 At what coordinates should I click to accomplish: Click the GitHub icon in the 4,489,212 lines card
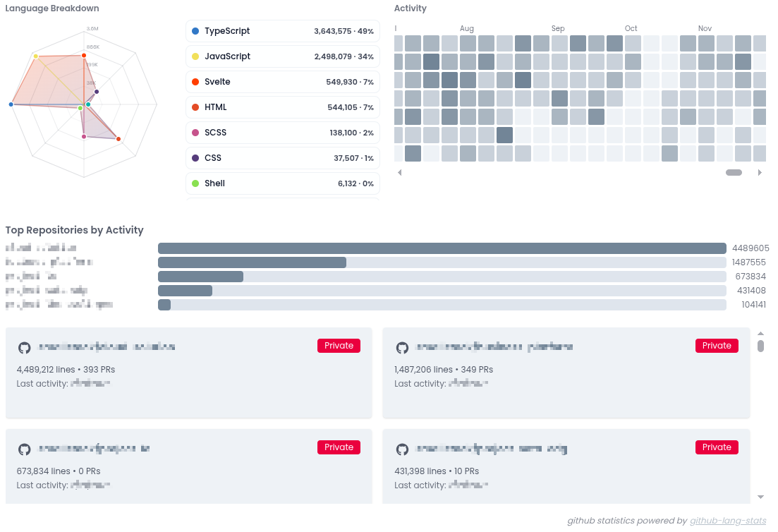(x=24, y=348)
